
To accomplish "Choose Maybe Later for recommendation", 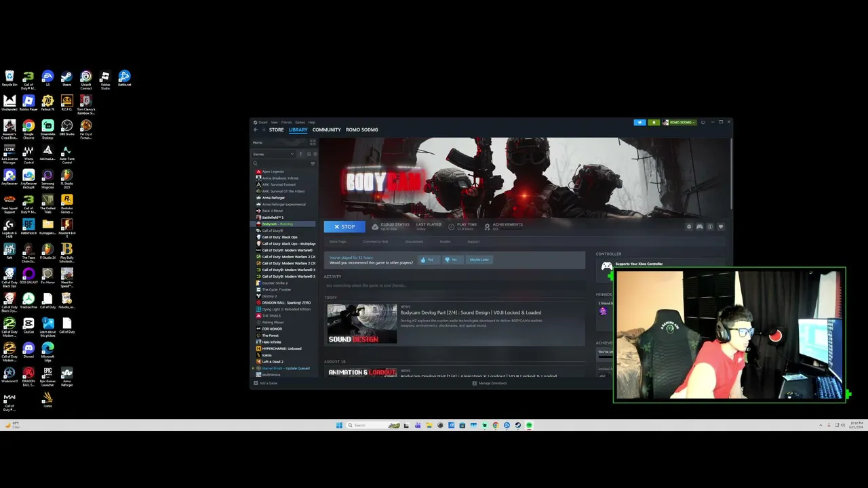I will 479,260.
